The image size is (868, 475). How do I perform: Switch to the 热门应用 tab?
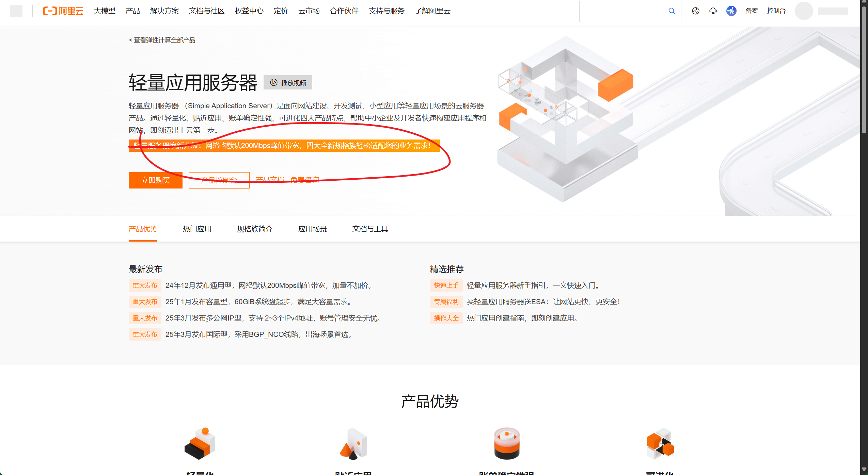(197, 229)
